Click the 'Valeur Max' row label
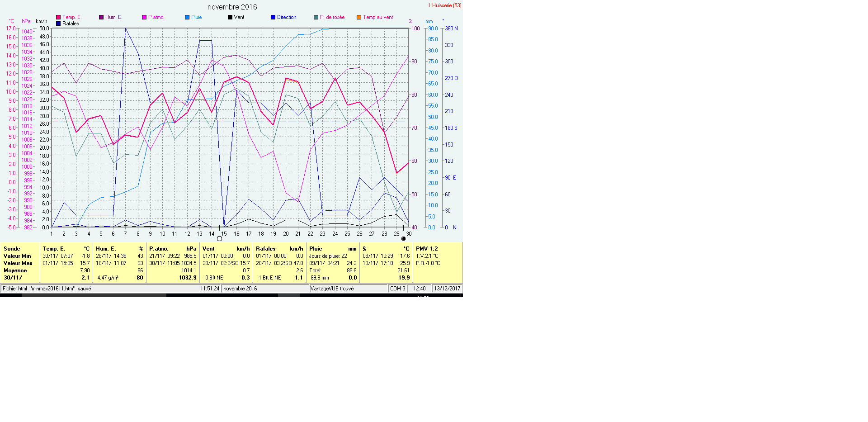868x422 pixels. coord(18,263)
